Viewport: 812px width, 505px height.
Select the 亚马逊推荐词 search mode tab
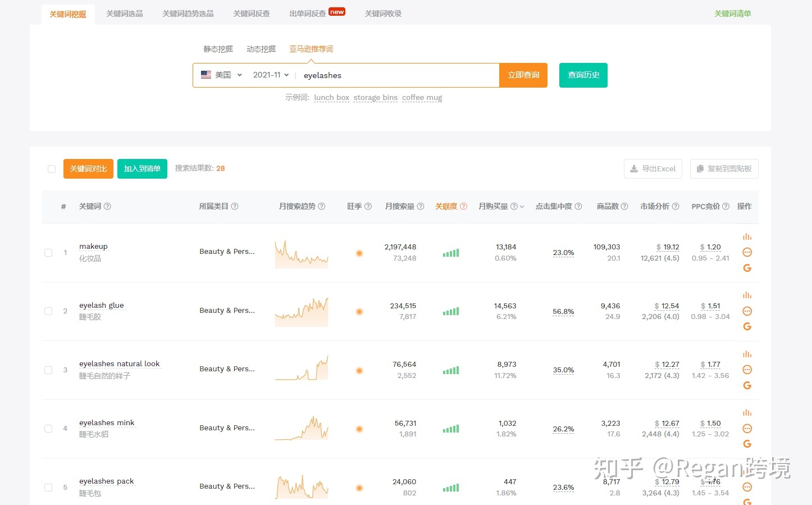click(x=311, y=48)
